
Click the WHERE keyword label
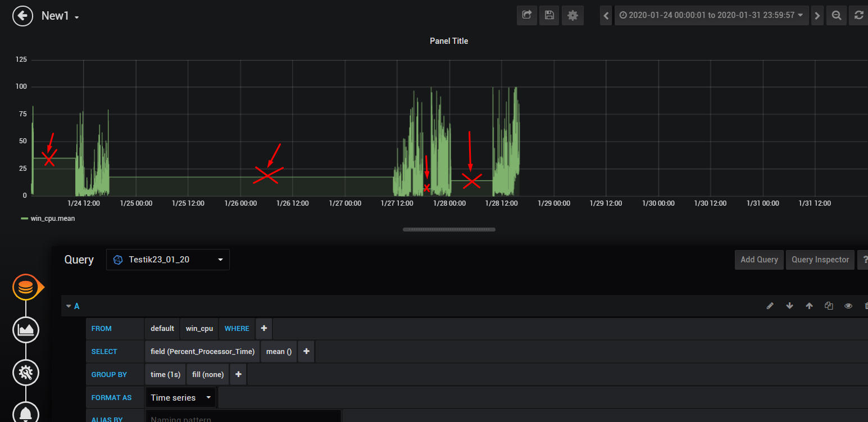point(237,329)
